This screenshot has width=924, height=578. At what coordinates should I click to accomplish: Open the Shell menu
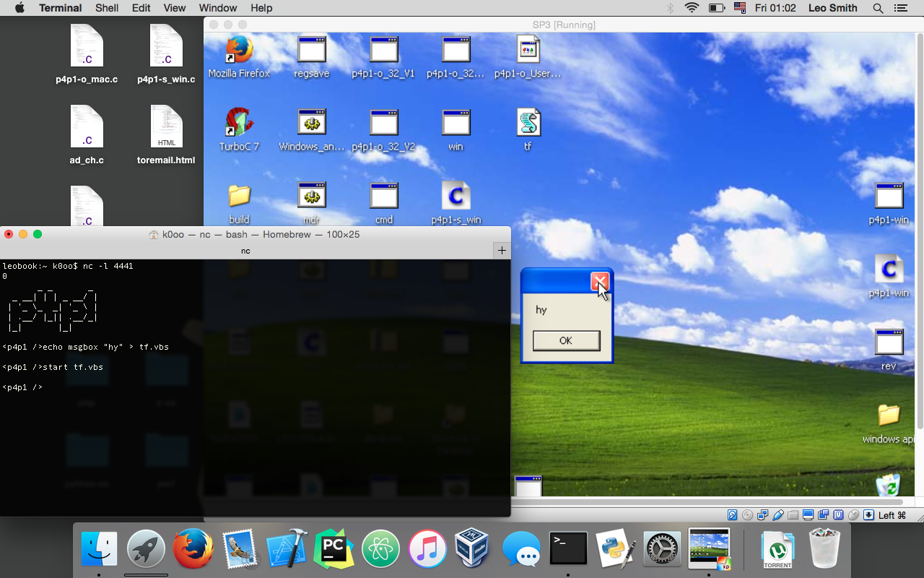point(107,8)
